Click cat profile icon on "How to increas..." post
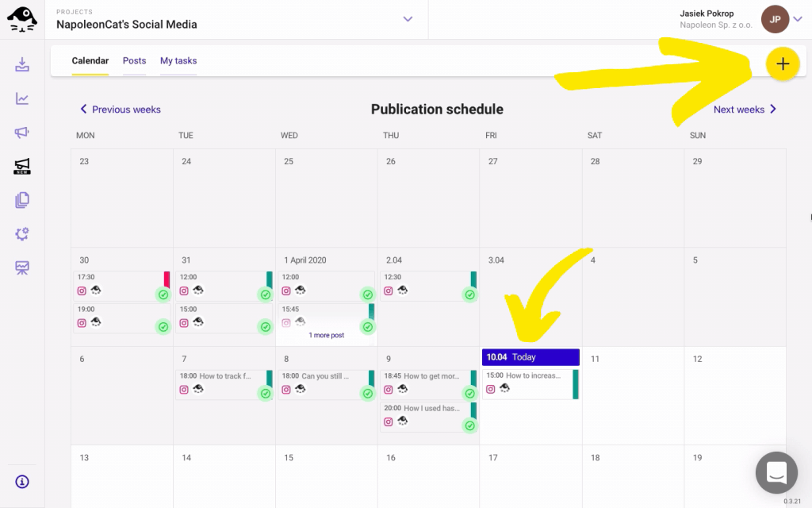Viewport: 812px width, 508px height. 504,388
